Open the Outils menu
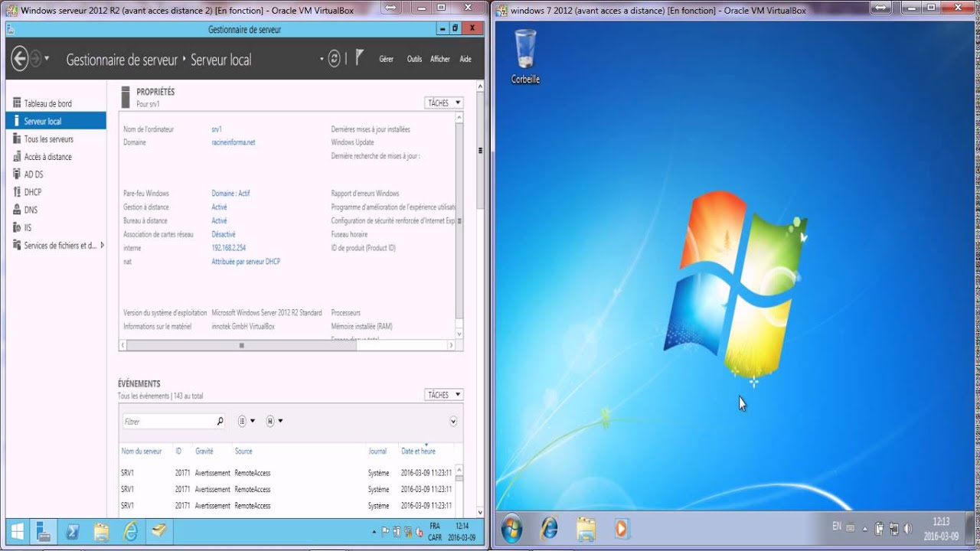 (x=414, y=59)
